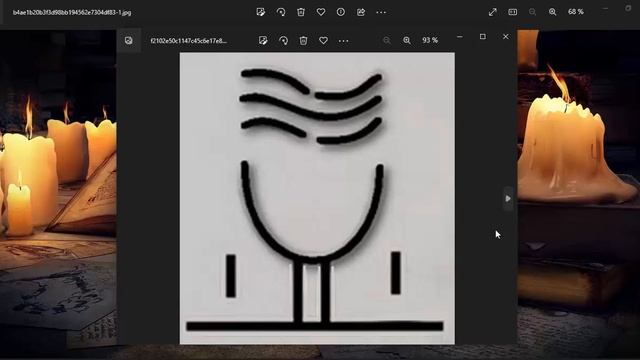Close the front Photos window
The image size is (640, 360).
pyautogui.click(x=506, y=37)
